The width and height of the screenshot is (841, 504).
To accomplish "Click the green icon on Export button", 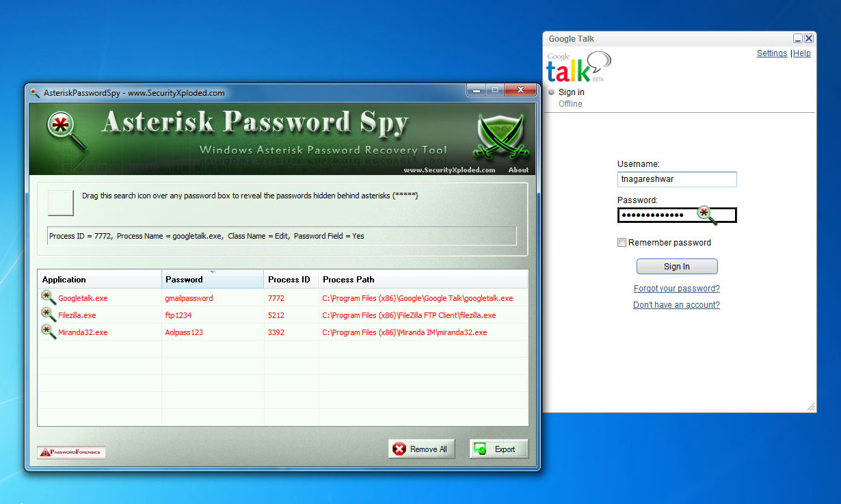I will point(481,449).
